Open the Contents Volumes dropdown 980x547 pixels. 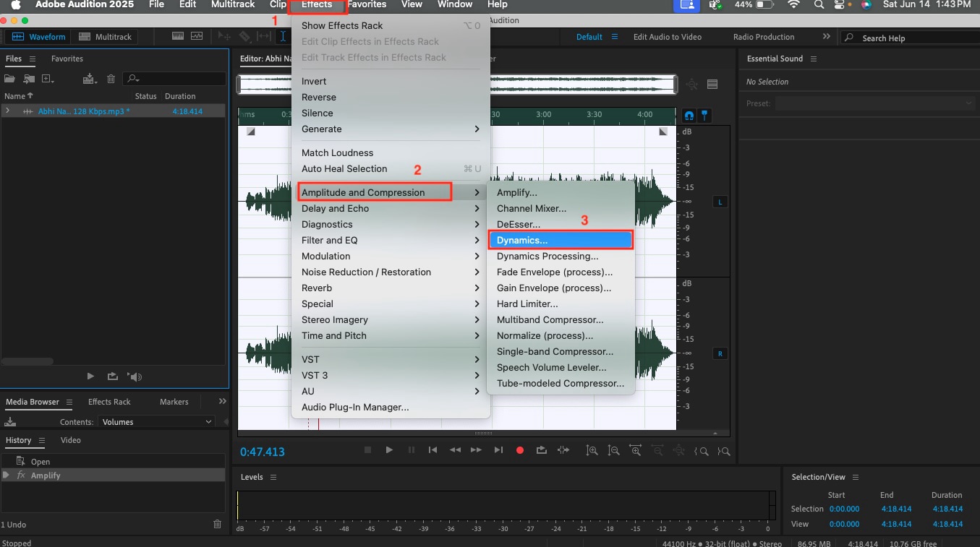(157, 421)
